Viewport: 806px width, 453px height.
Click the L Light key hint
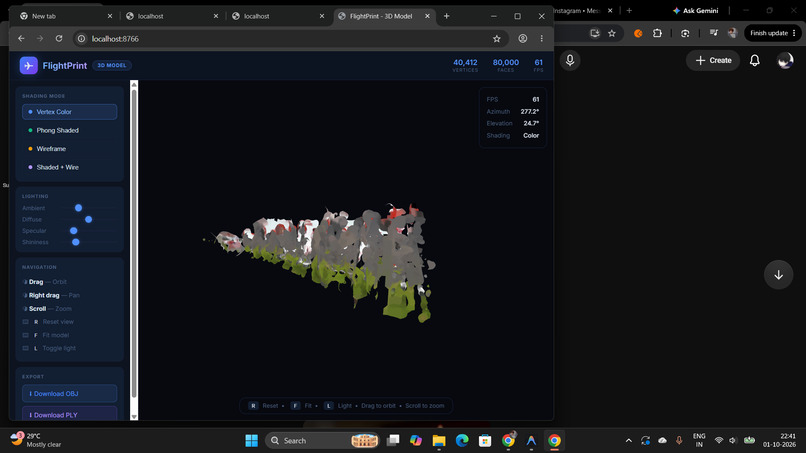pyautogui.click(x=338, y=406)
